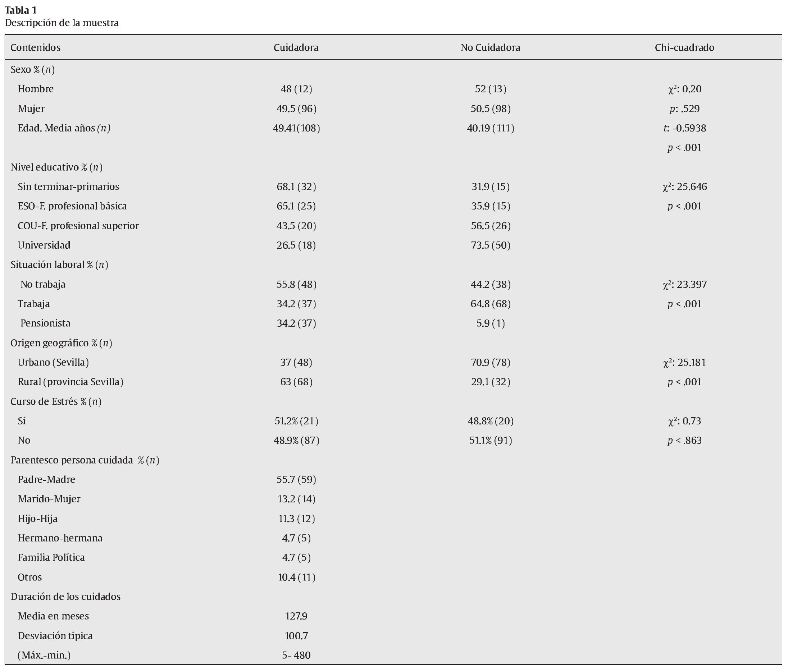Click the chi-square value 25.646
Viewport: 788px width, 672px height.
click(x=684, y=187)
